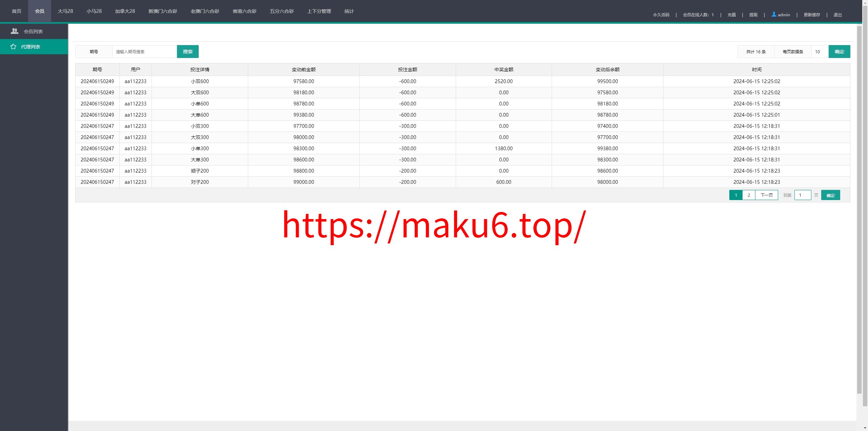
Task: Open the 统计 statistics menu
Action: pos(349,11)
